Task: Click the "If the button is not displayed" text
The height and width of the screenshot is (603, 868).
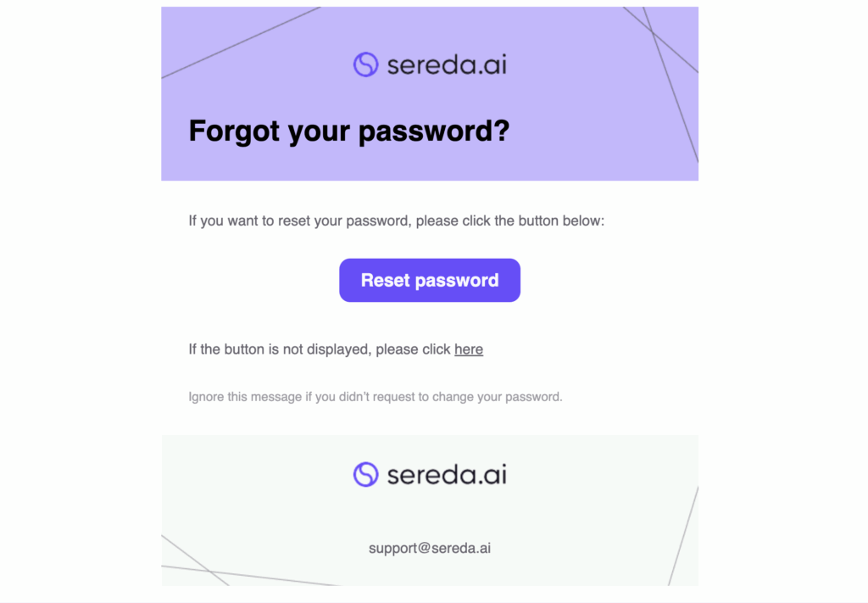Action: coord(320,349)
